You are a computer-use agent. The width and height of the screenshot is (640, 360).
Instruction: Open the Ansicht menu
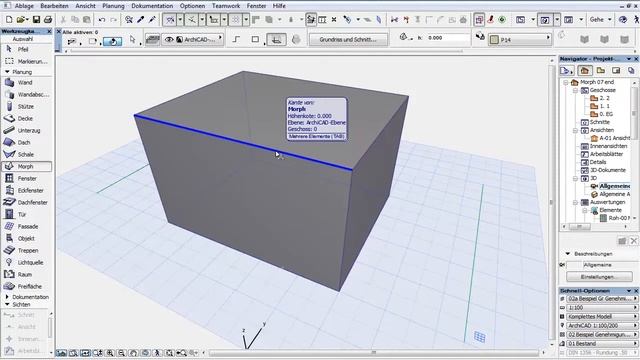click(85, 6)
